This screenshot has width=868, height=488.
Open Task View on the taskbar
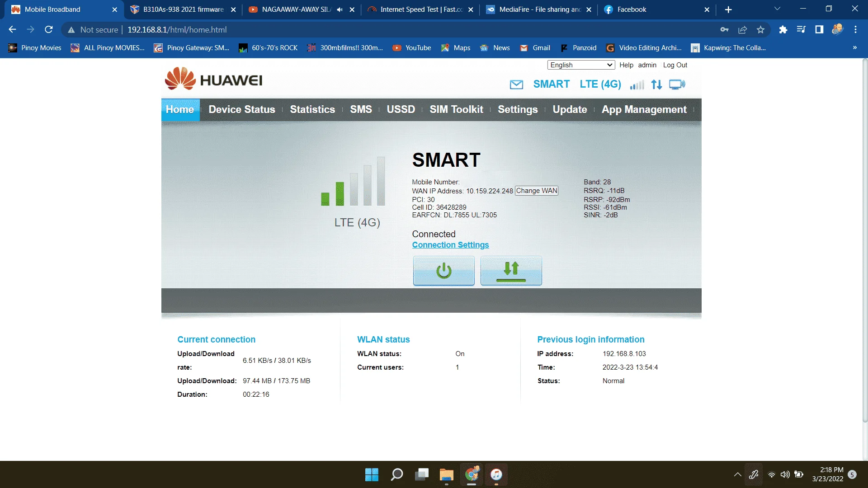pos(422,474)
